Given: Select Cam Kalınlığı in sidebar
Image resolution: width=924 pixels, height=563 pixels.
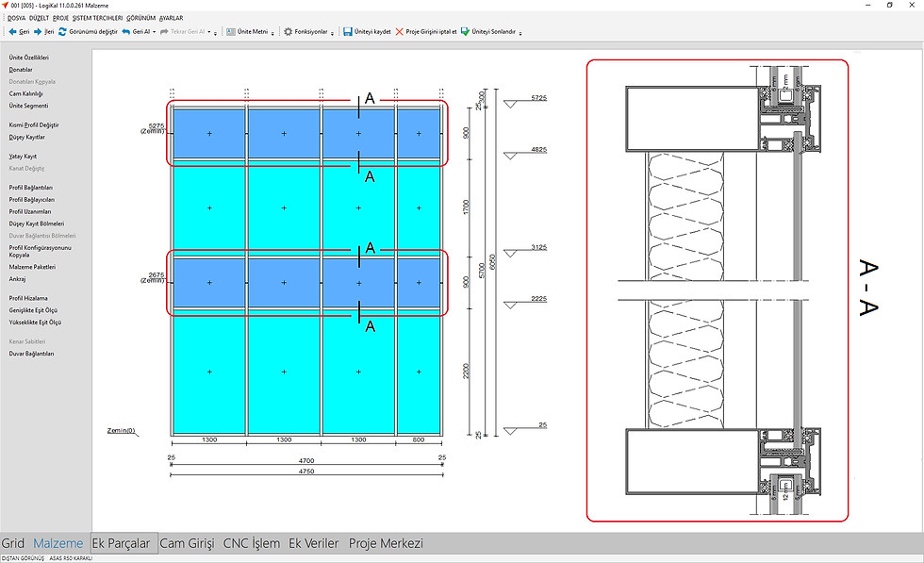Looking at the screenshot, I should pyautogui.click(x=26, y=93).
